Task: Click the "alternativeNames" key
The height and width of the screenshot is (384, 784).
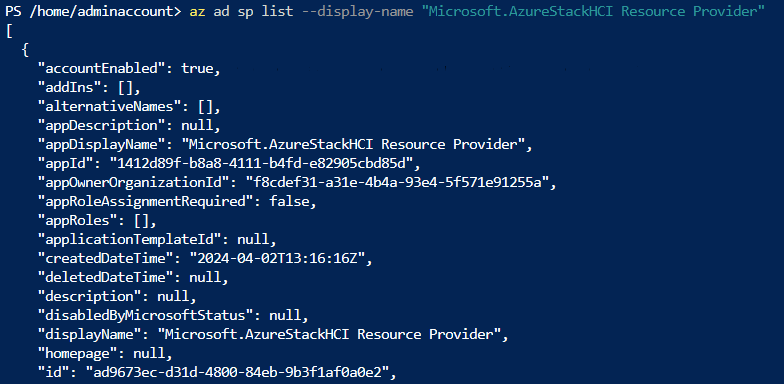Action: [114, 106]
